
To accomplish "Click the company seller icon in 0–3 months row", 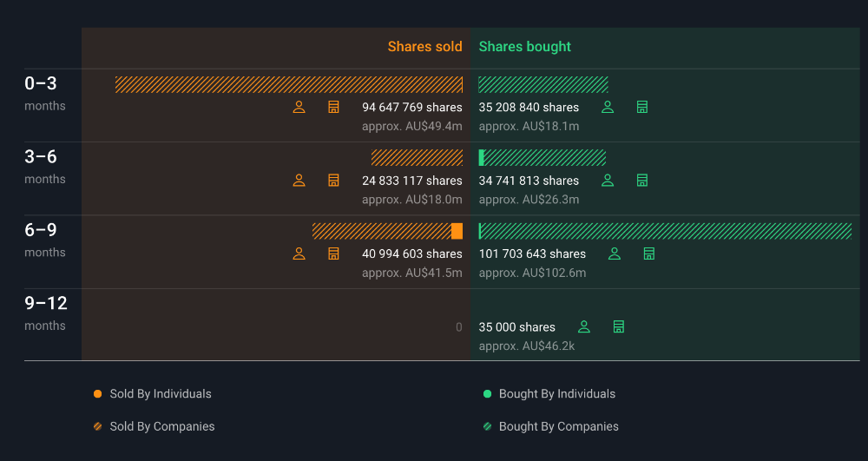I will click(x=333, y=108).
